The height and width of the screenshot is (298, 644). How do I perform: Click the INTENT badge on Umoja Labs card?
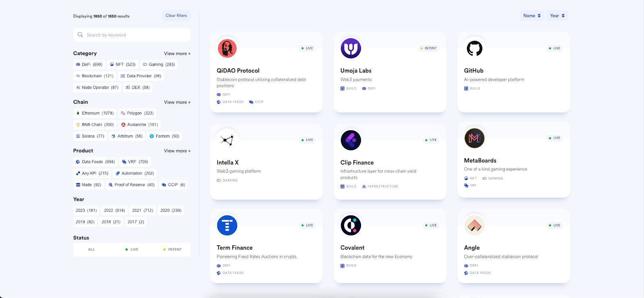tap(428, 48)
